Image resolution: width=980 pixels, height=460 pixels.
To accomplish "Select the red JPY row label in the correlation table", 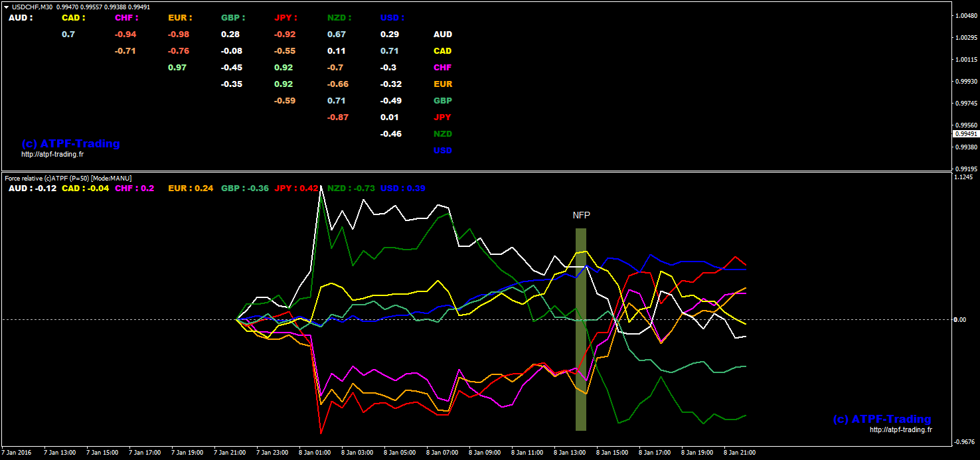I will [x=442, y=117].
